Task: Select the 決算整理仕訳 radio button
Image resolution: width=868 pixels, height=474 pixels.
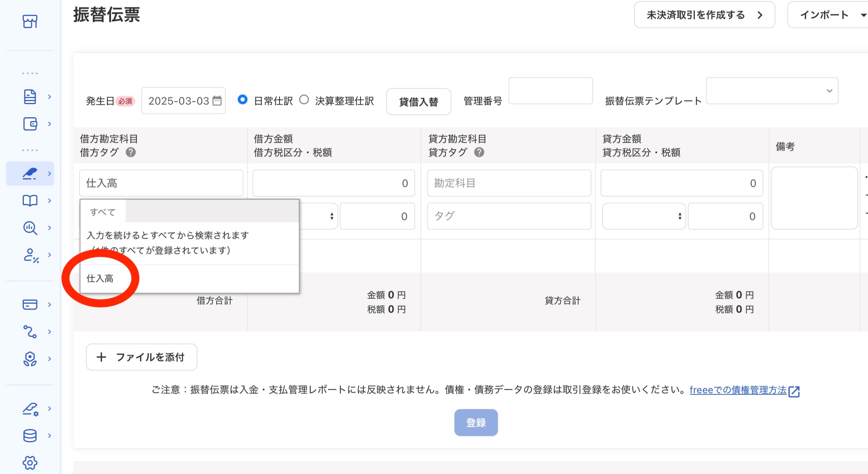Action: click(x=304, y=100)
